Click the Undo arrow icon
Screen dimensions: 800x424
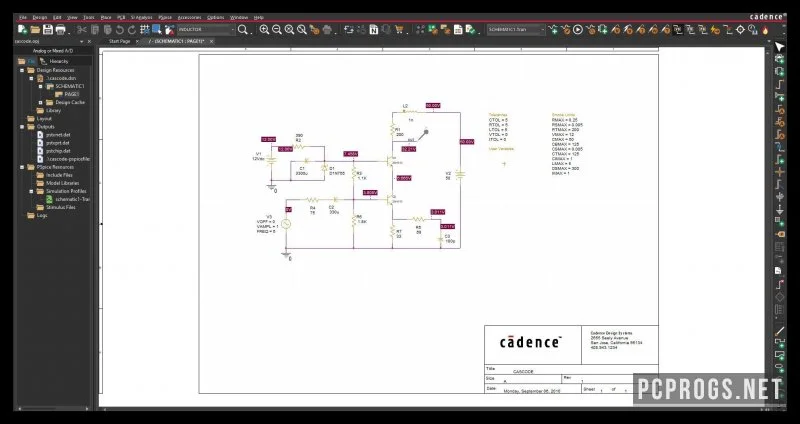[x=120, y=30]
